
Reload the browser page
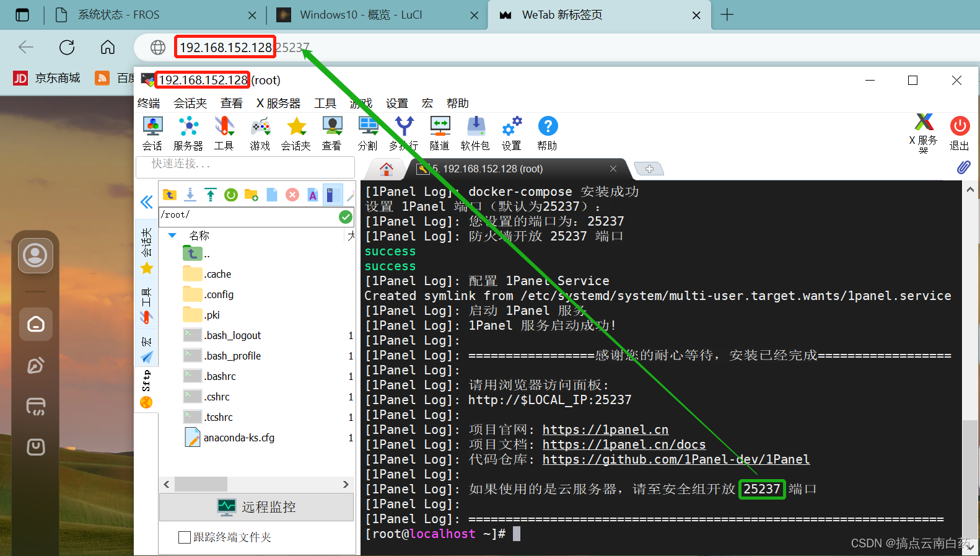[67, 47]
